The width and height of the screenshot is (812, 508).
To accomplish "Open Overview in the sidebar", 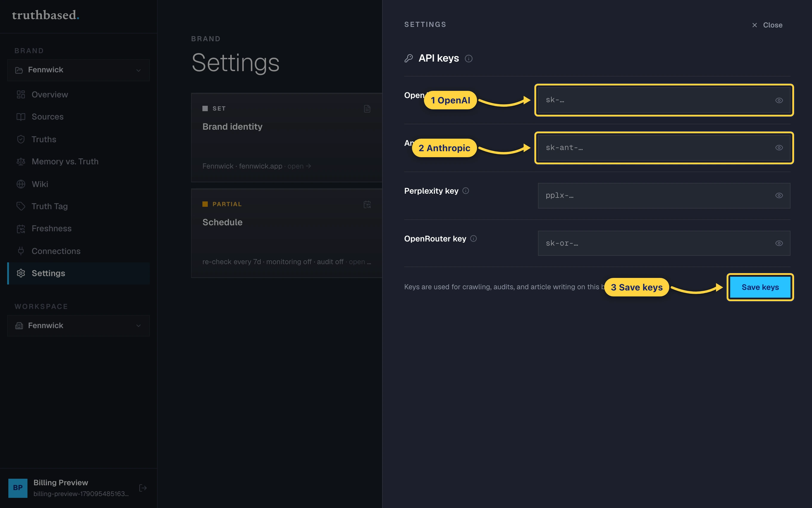I will [79, 95].
